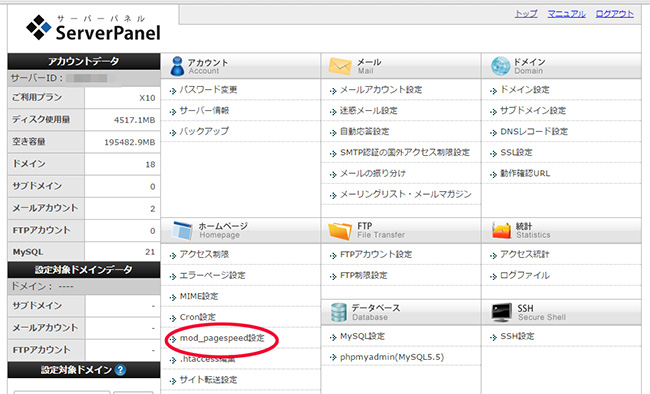
Task: Open 自動応答設定
Action: pyautogui.click(x=364, y=131)
